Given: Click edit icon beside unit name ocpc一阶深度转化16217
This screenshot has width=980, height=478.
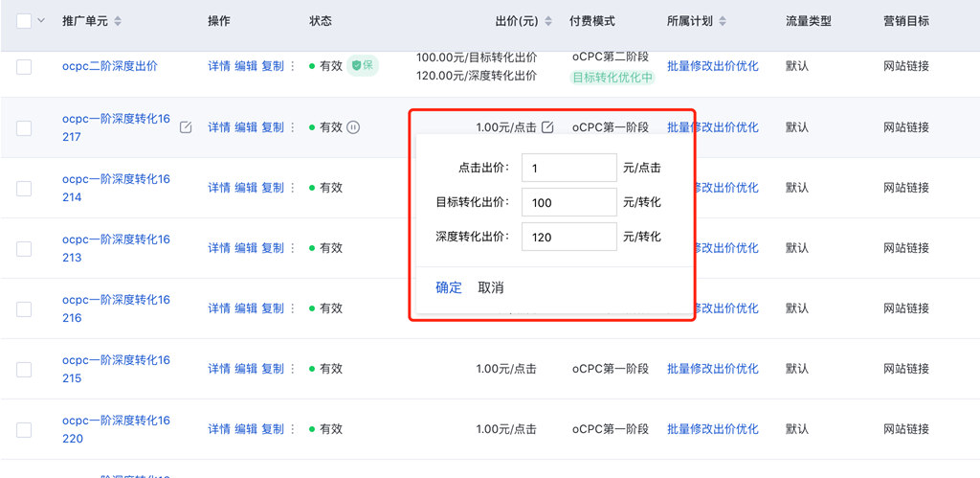Looking at the screenshot, I should pos(186,127).
